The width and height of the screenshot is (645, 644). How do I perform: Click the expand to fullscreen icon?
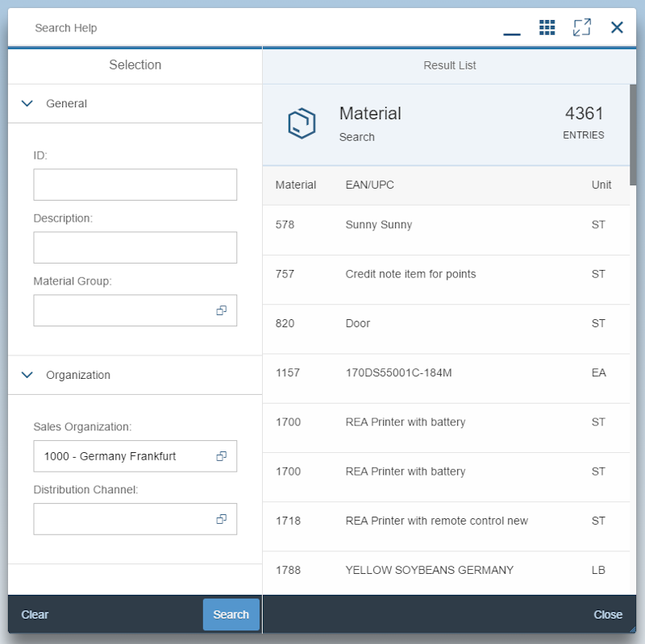[581, 27]
